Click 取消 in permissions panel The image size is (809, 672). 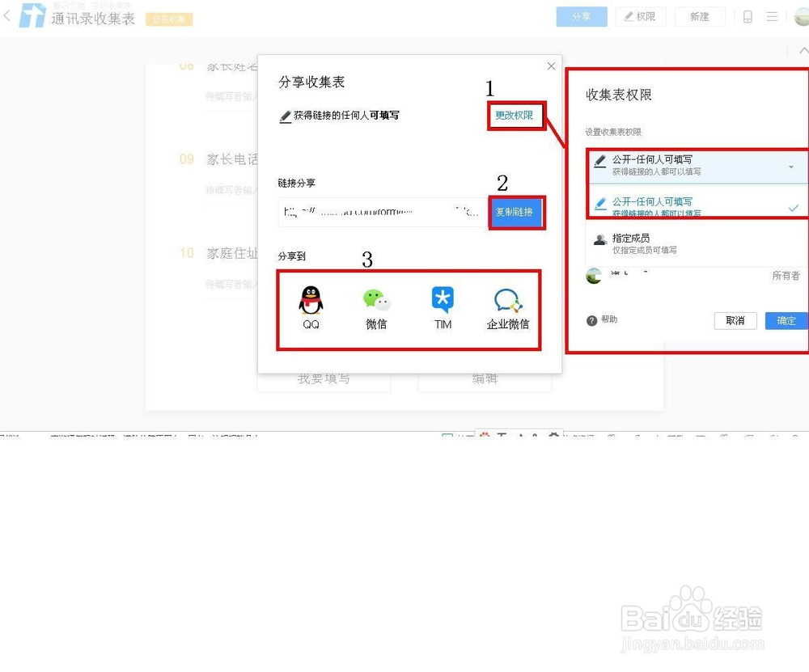[x=735, y=320]
